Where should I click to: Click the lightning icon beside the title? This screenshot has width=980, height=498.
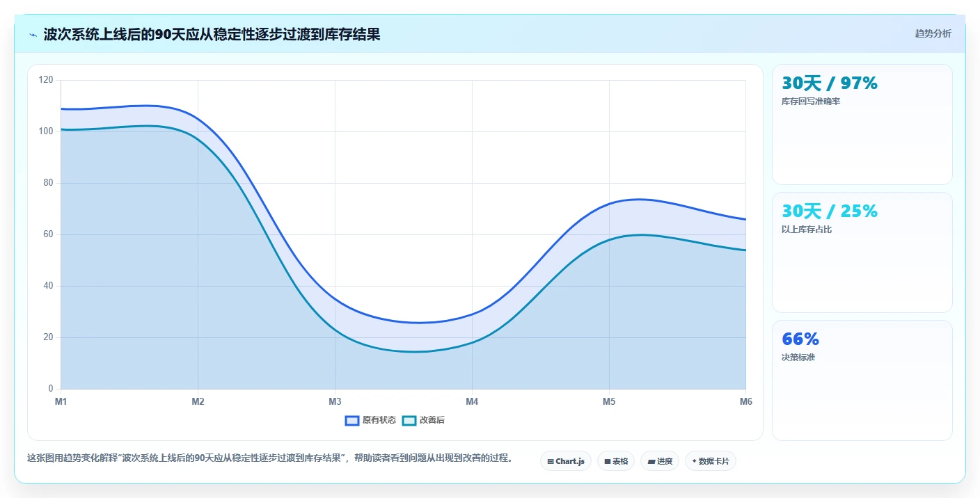point(33,35)
